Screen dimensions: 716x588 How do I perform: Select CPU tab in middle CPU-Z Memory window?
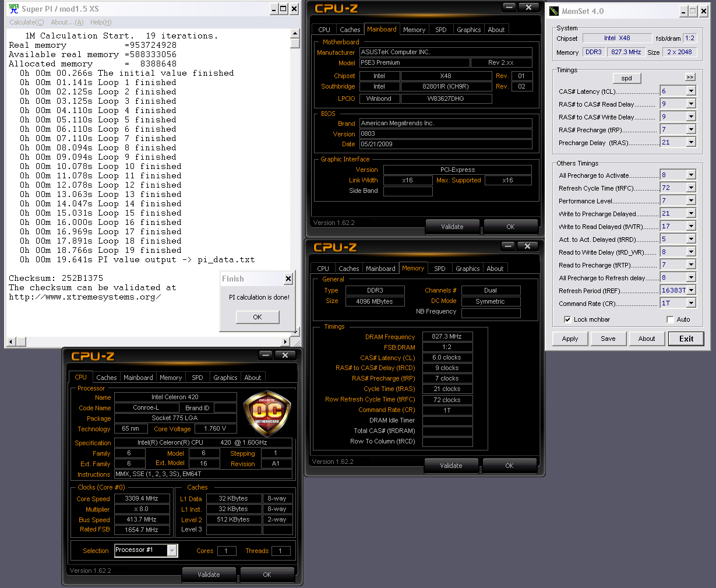coord(323,269)
